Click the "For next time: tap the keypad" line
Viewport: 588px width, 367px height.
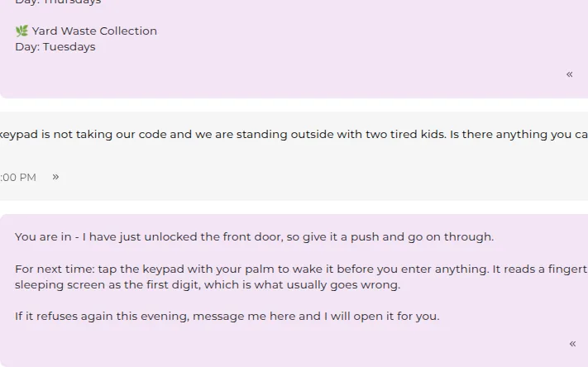[301, 269]
